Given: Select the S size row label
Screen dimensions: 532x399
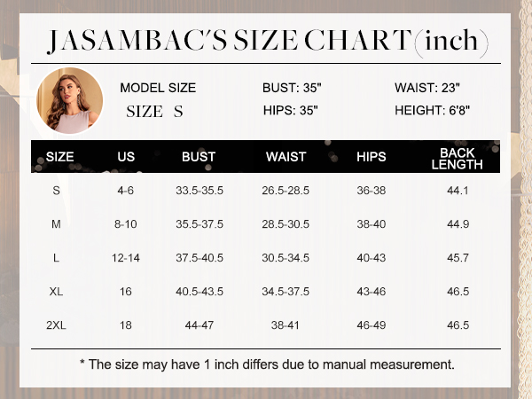Looking at the screenshot, I should [x=57, y=191].
